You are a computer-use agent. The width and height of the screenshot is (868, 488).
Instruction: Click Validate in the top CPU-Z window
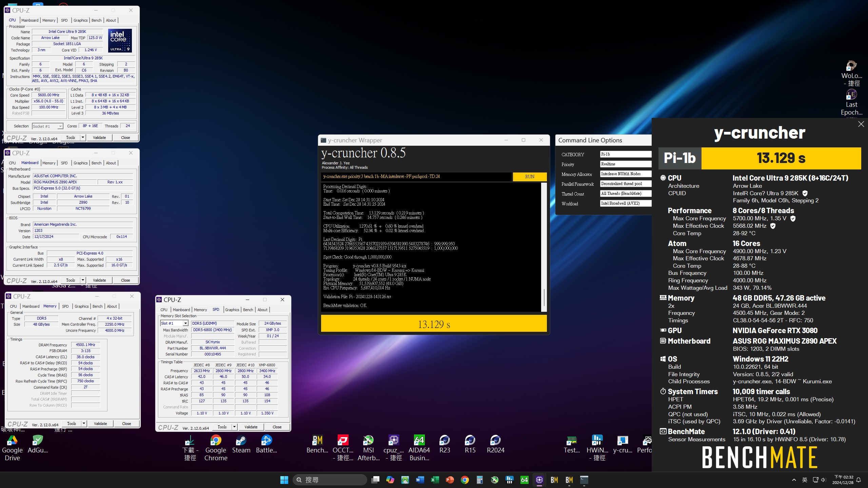tap(99, 138)
